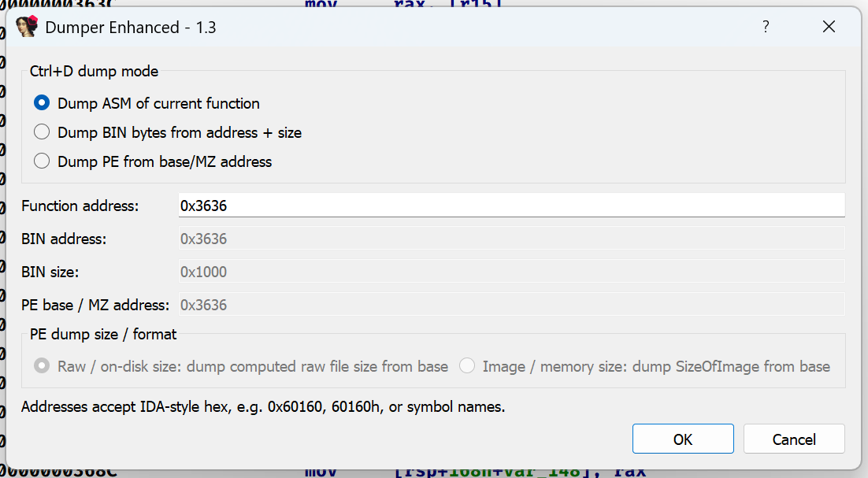Dismiss dialog with Cancel button
868x478 pixels.
coord(794,439)
